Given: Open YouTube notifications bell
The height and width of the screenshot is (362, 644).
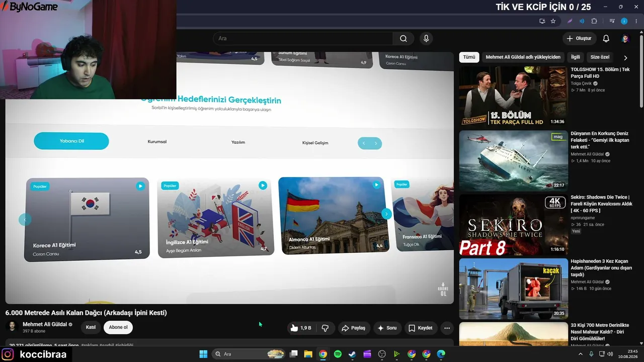Looking at the screenshot, I should (x=606, y=39).
